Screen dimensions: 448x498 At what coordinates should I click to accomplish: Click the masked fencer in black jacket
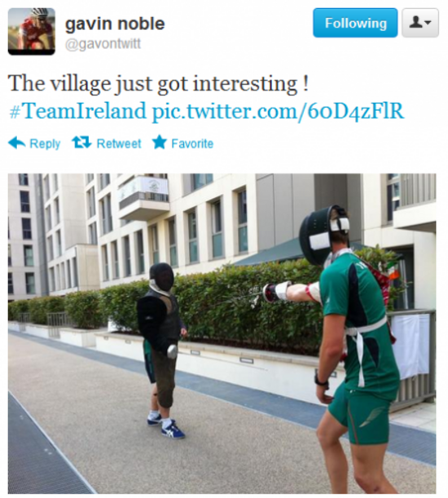[x=162, y=350]
